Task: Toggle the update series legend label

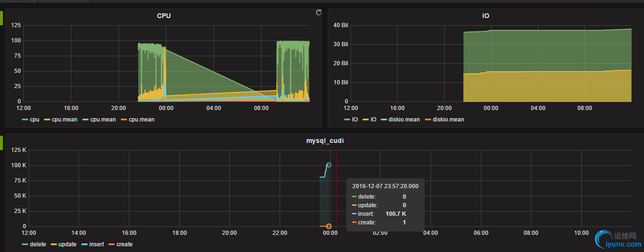Action: point(68,244)
